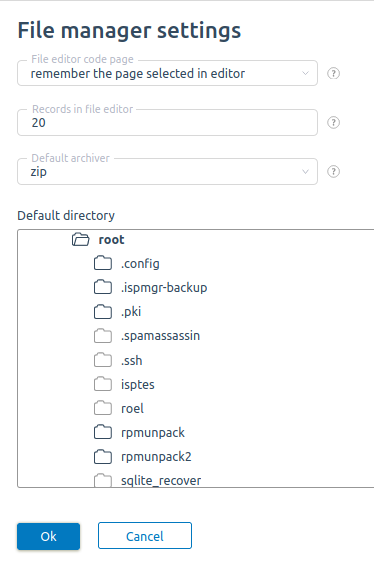Image resolution: width=374 pixels, height=570 pixels.
Task: Confirm settings with the Ok button
Action: (x=48, y=536)
